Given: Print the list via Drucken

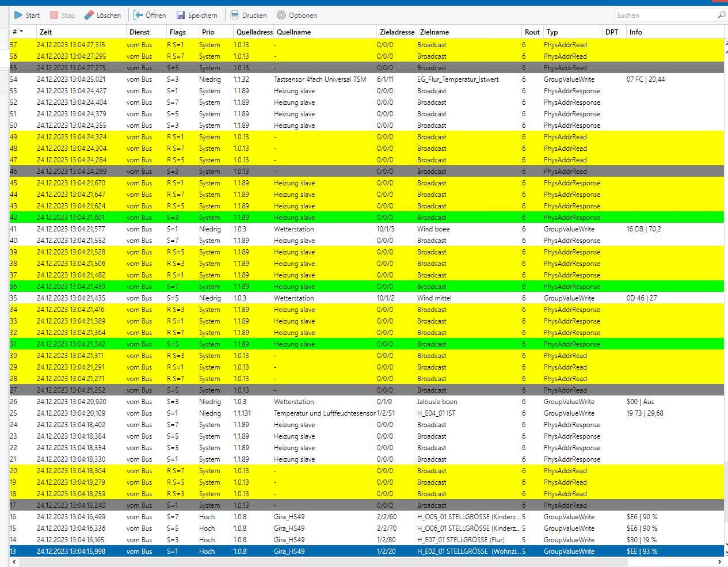Looking at the screenshot, I should (249, 16).
